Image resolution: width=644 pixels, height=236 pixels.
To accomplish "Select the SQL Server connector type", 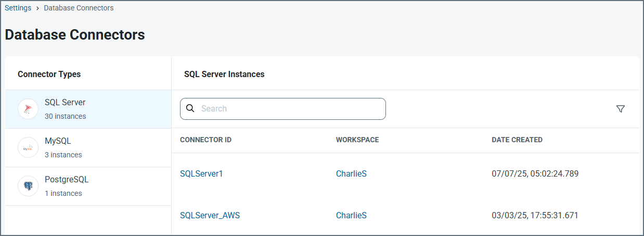I will click(65, 103).
